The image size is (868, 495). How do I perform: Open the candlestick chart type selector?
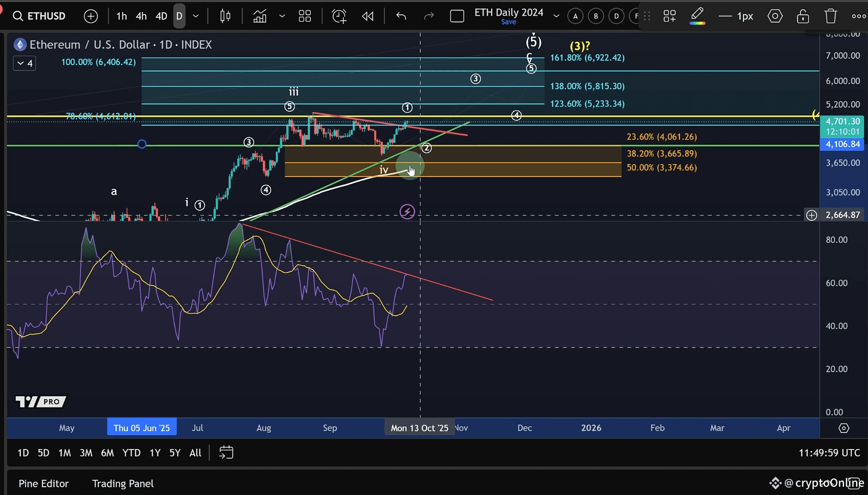coord(225,16)
